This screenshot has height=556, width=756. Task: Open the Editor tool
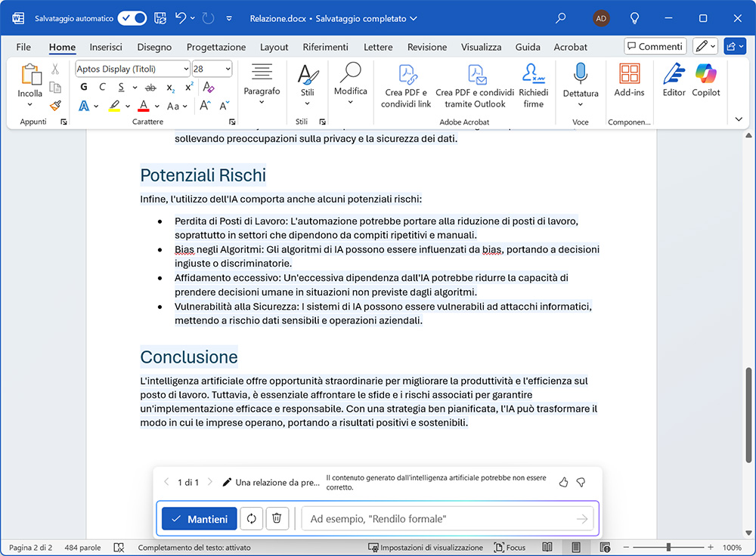click(674, 81)
